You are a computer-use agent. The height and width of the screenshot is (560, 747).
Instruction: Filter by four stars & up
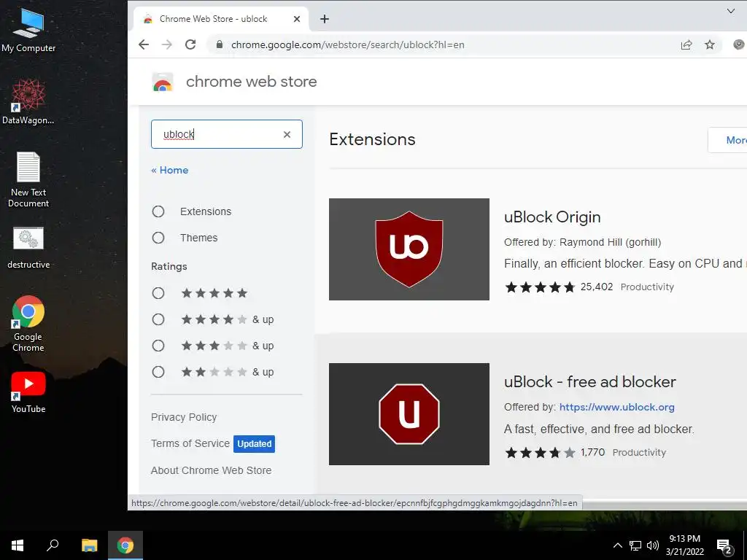coord(158,319)
